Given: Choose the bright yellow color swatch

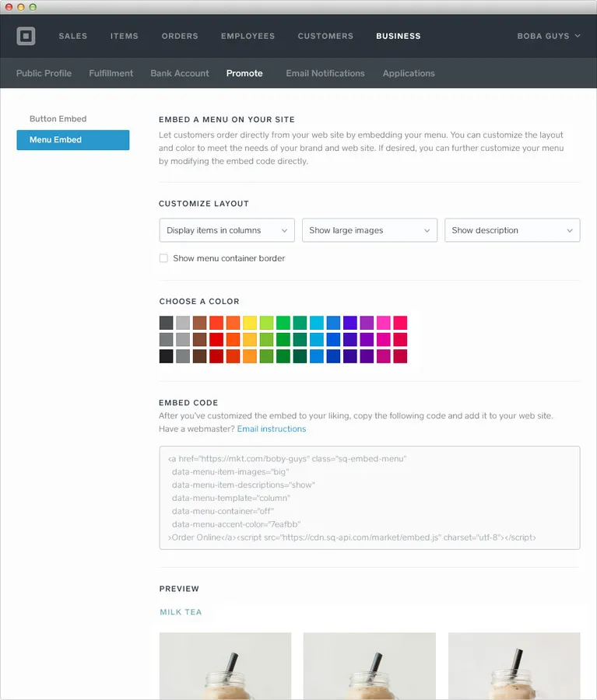Looking at the screenshot, I should coord(250,323).
